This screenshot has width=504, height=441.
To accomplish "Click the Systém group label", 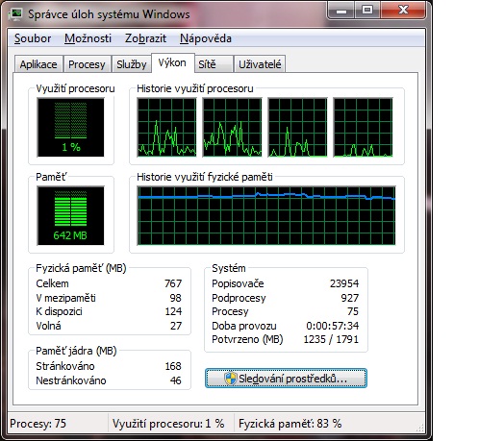I will (x=229, y=268).
